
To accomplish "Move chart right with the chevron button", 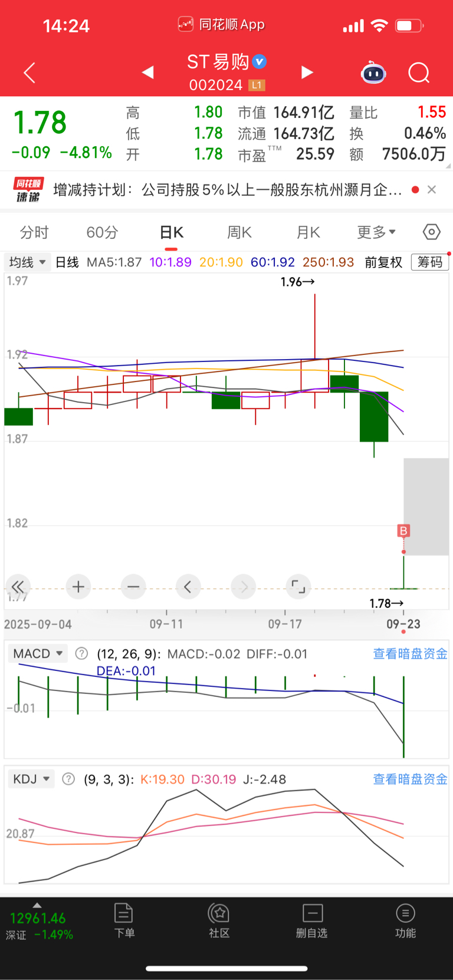I will (244, 587).
